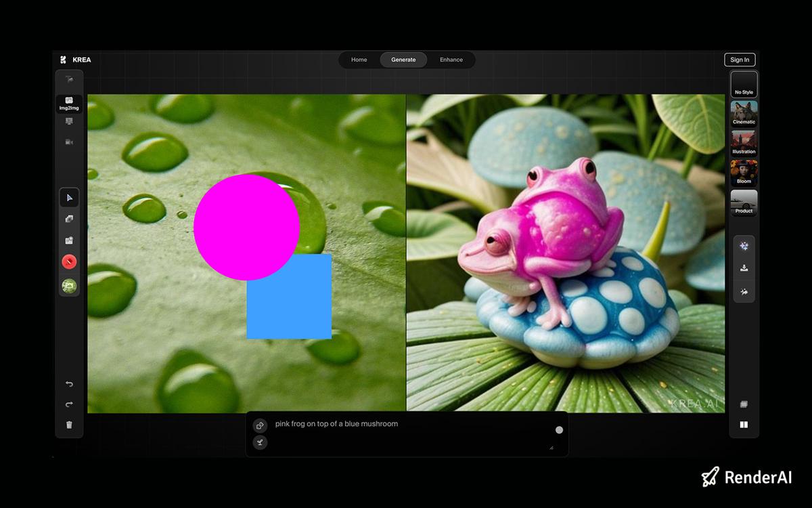Go to the Home tab

(x=359, y=60)
